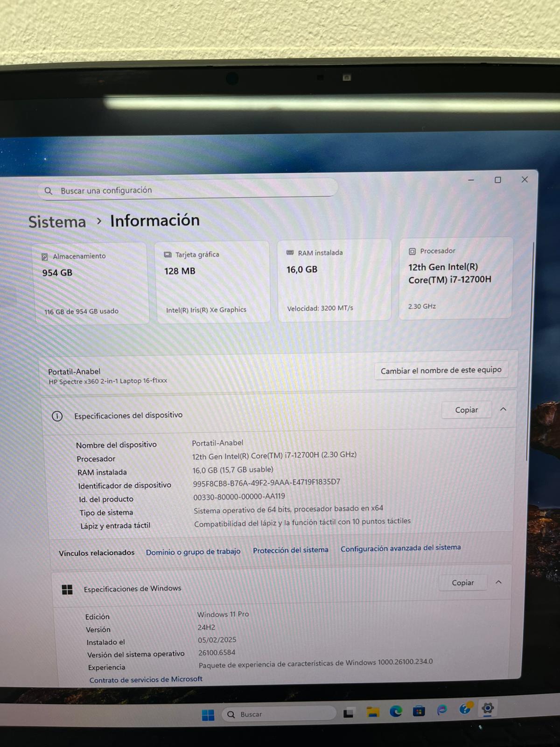Collapse the Especificaciones del dispositivo section
Image resolution: width=560 pixels, height=747 pixels.
pos(503,409)
